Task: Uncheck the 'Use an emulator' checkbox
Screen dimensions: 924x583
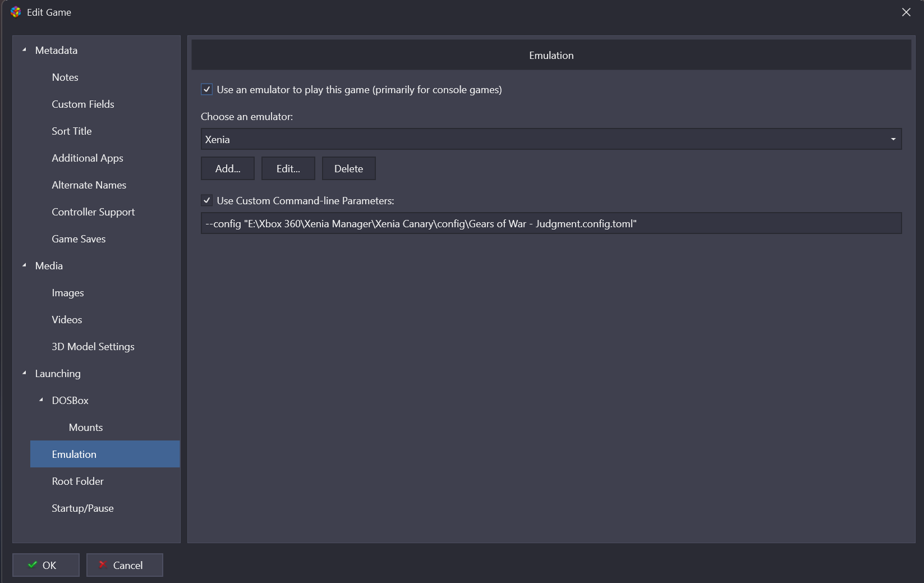Action: [x=206, y=89]
